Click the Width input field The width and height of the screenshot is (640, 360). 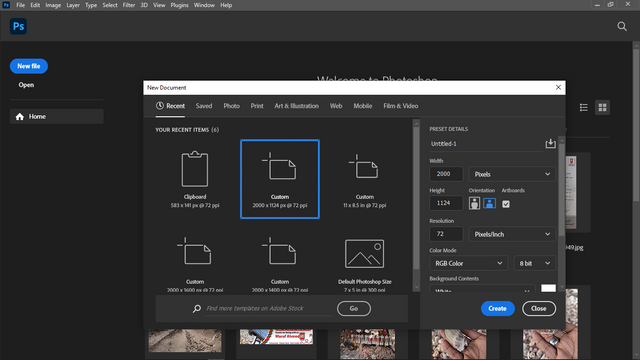pos(446,174)
